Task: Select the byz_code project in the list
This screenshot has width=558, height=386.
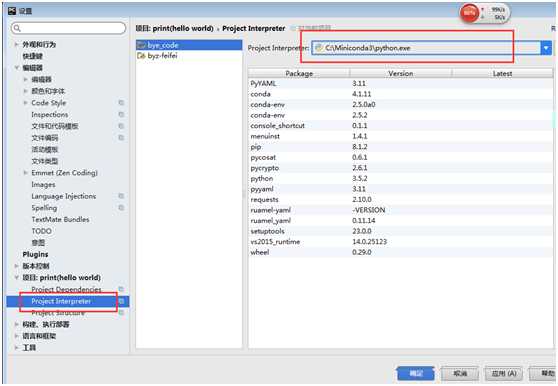Action: [189, 45]
